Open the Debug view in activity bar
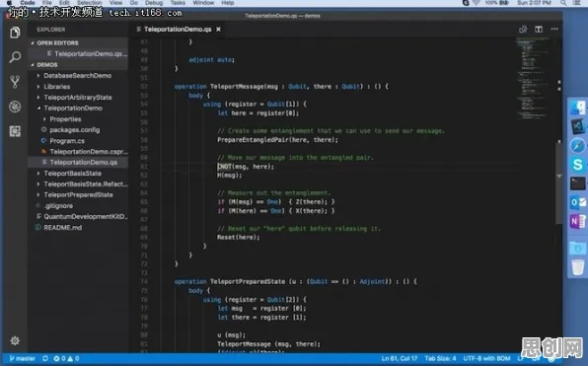The image size is (588, 366). tap(15, 107)
